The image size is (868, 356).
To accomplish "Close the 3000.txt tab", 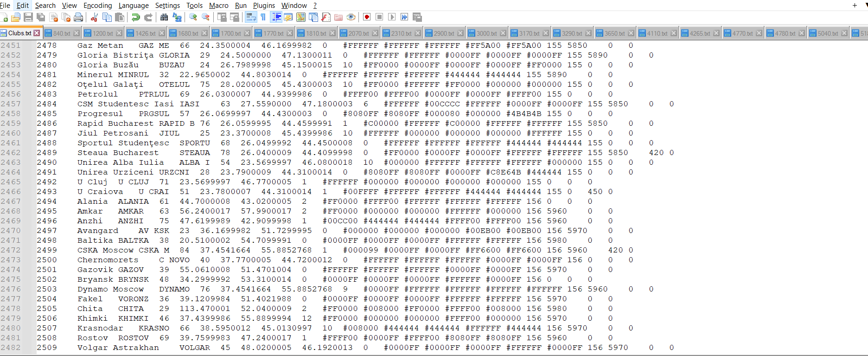I will (503, 33).
